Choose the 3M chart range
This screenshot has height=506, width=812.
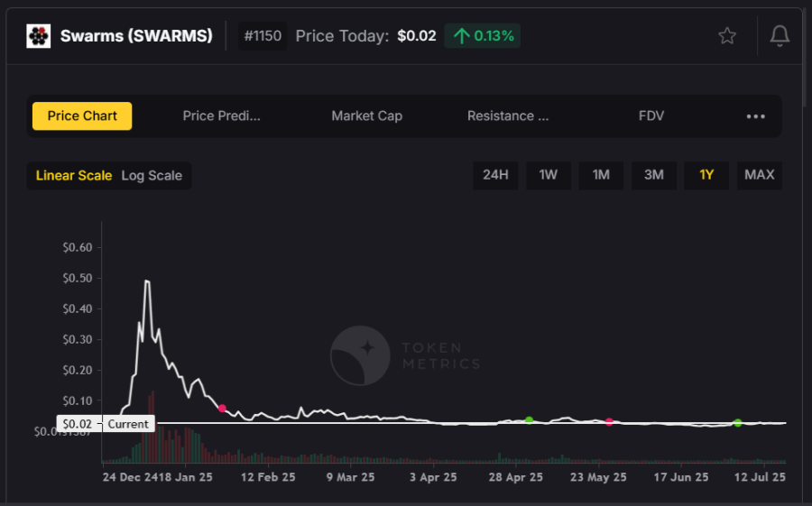click(x=654, y=175)
